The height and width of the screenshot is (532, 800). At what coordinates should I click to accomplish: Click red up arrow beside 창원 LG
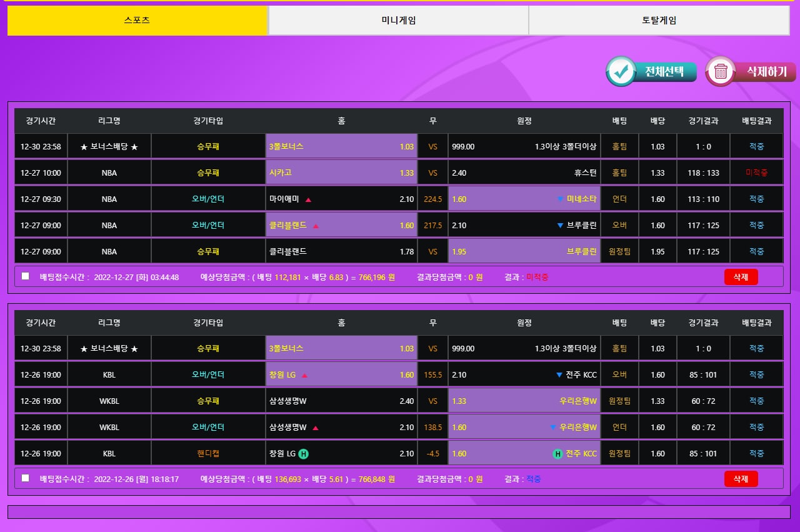304,376
